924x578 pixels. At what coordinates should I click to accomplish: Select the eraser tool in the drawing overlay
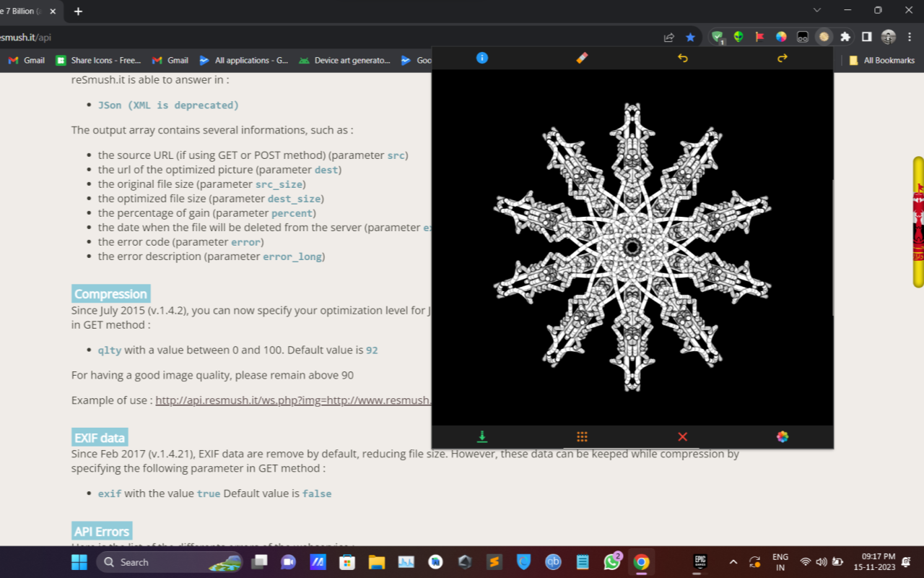pos(582,59)
